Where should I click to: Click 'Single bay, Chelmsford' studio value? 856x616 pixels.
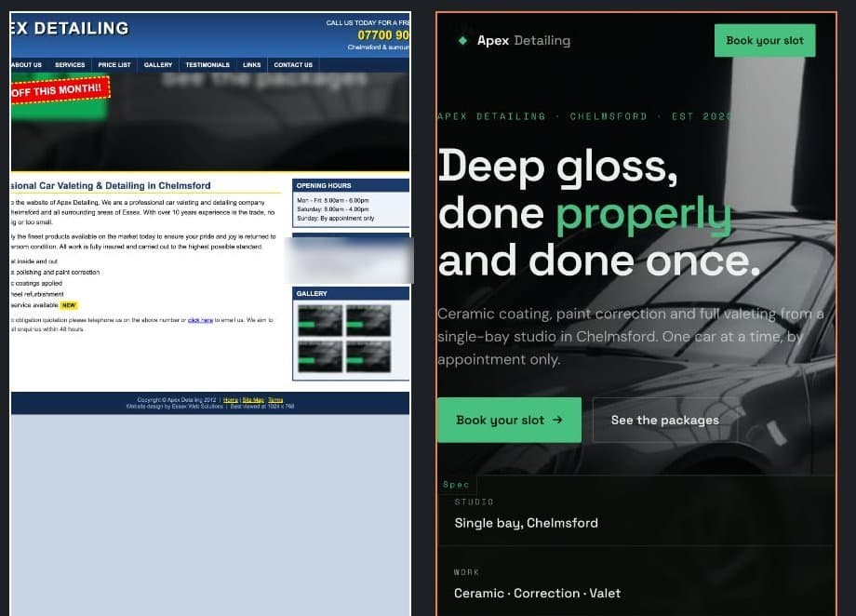click(527, 523)
